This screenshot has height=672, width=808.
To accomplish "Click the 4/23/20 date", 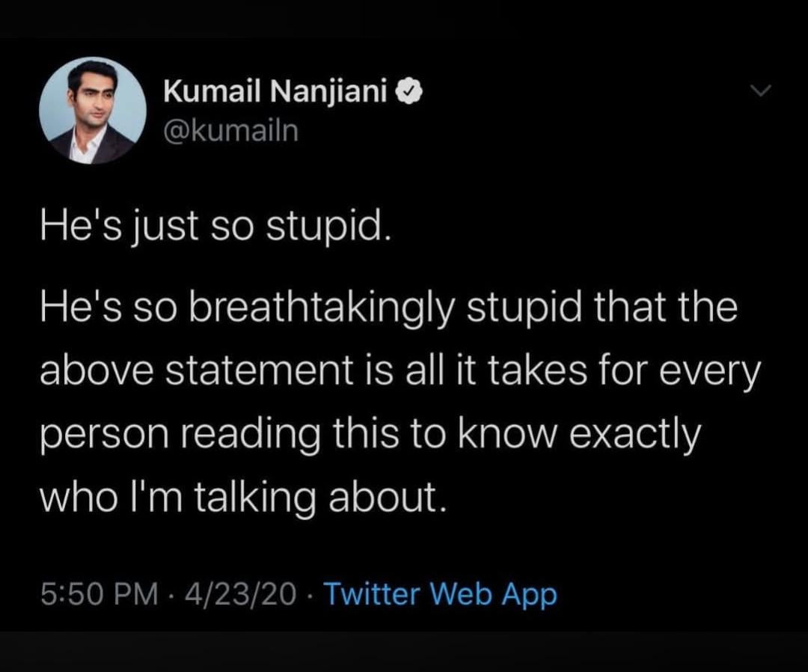I will pos(240,596).
